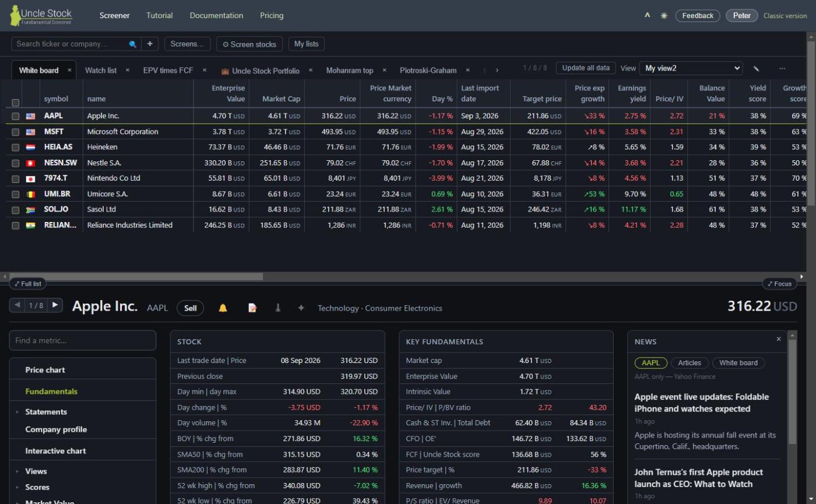
Task: Close the White board tab
Action: point(69,70)
